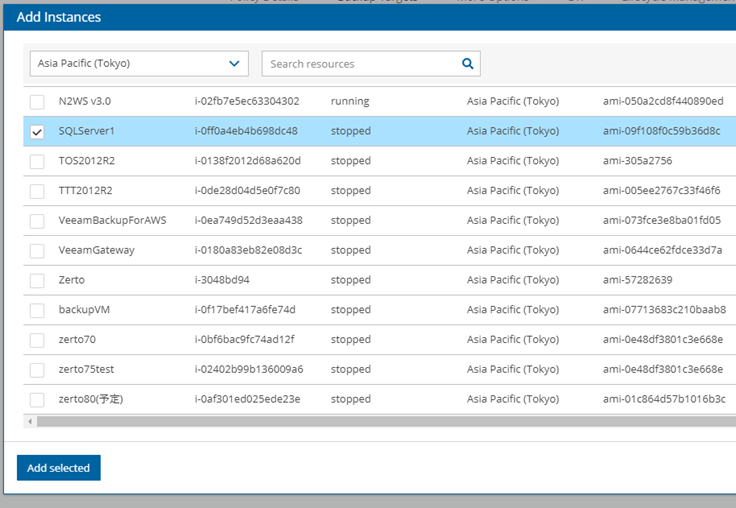
Task: Click AMI ami-01c864d57b1016b3c
Action: coord(664,399)
